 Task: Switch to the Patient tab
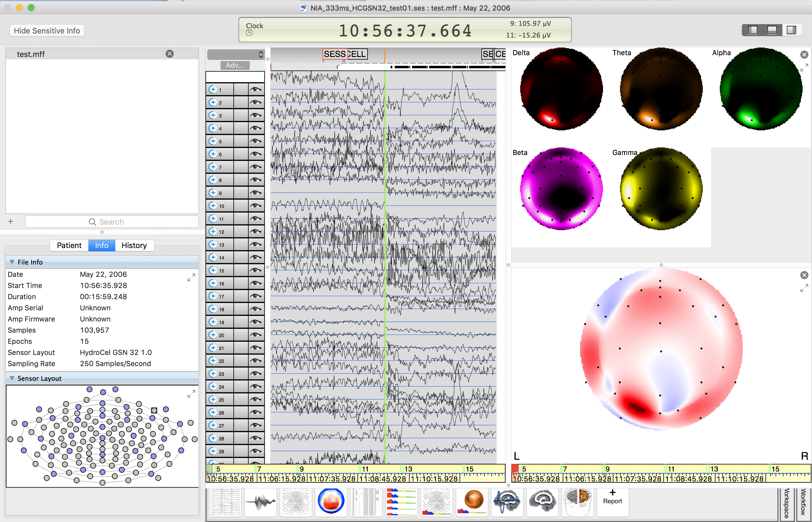click(69, 245)
